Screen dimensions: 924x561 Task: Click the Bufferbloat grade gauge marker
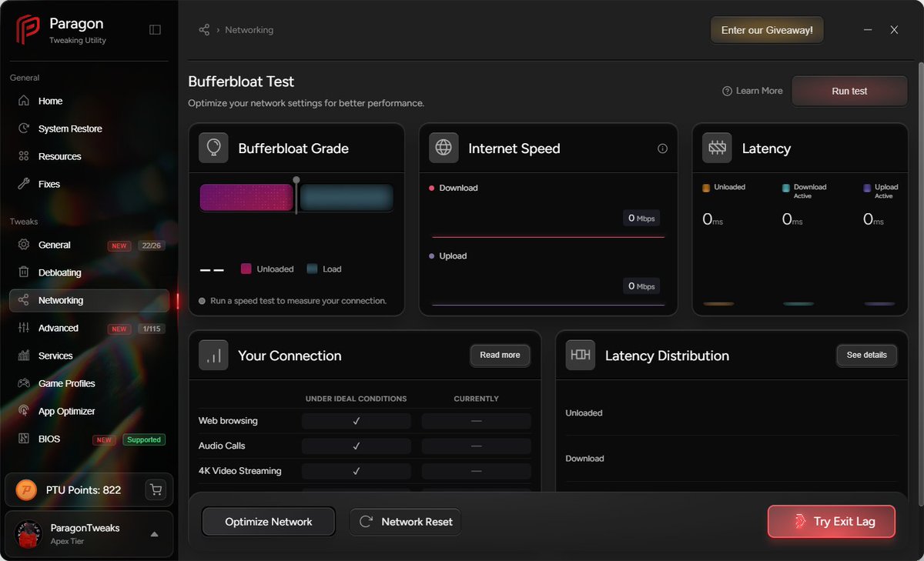click(296, 195)
